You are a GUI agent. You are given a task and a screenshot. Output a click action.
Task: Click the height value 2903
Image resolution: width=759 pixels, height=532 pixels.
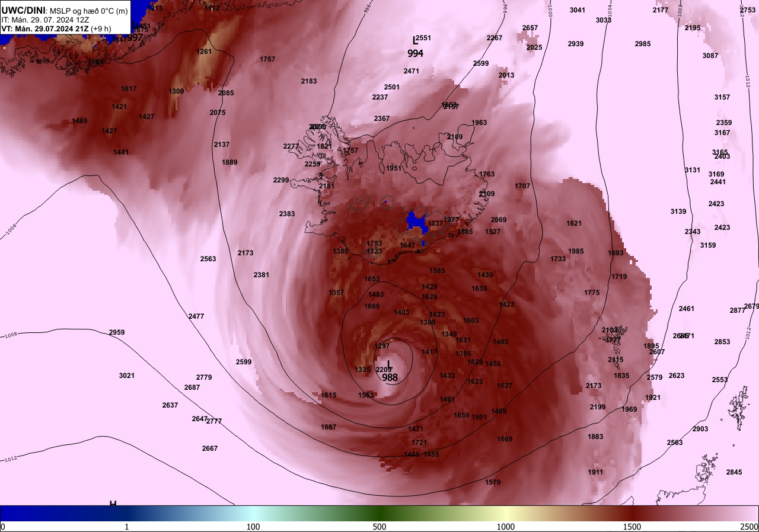pyautogui.click(x=700, y=429)
